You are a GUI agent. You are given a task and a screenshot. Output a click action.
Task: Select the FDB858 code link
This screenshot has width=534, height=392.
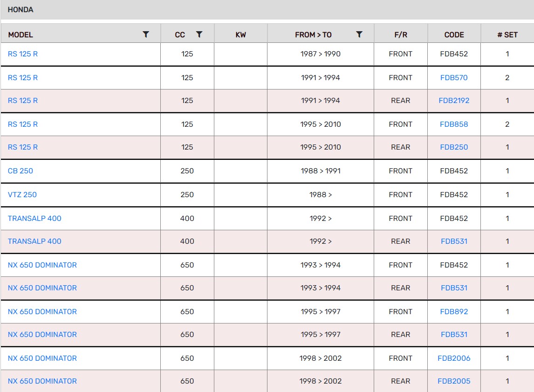point(454,124)
